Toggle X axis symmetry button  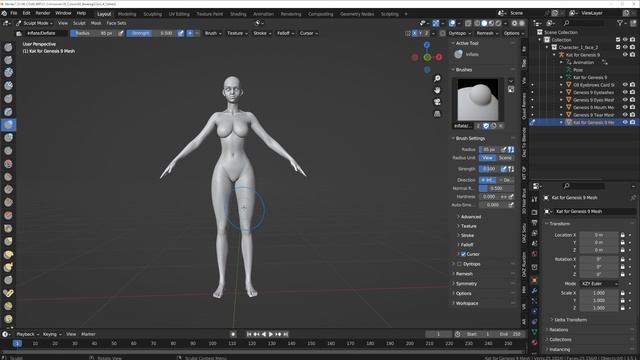[414, 33]
